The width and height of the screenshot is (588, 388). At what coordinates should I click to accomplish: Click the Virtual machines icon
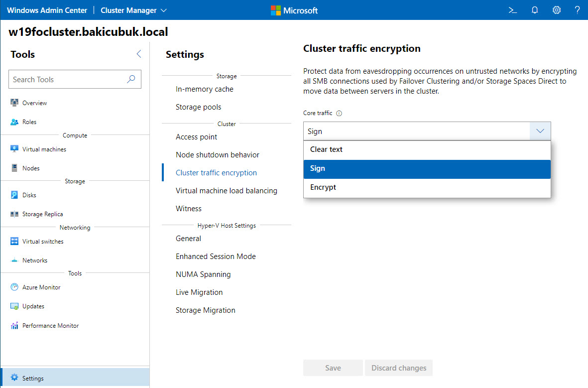(x=14, y=149)
